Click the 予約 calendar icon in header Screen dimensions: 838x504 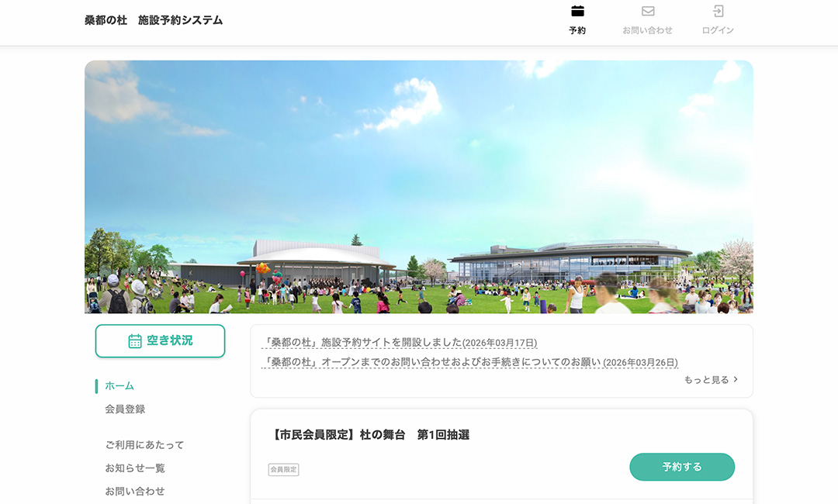(577, 11)
